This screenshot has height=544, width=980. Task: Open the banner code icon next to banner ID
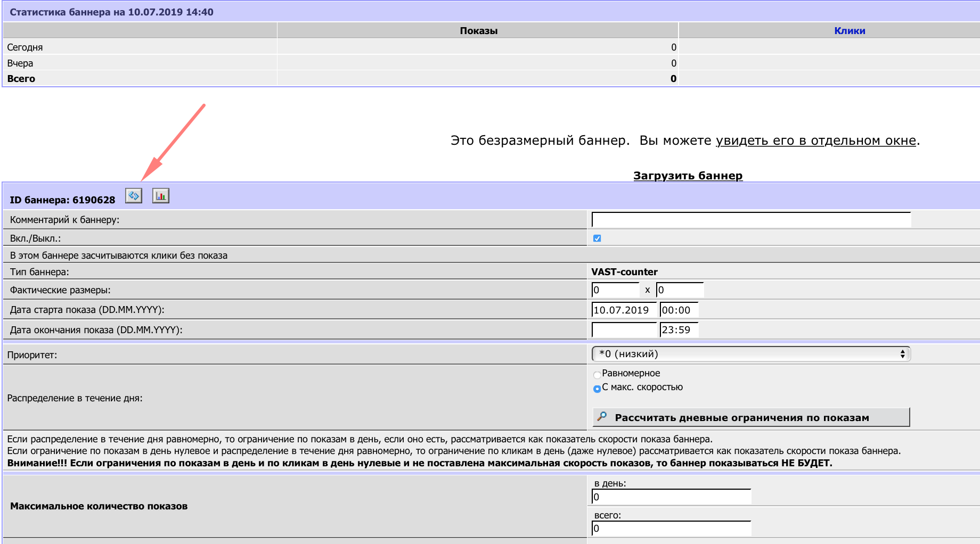tap(134, 196)
